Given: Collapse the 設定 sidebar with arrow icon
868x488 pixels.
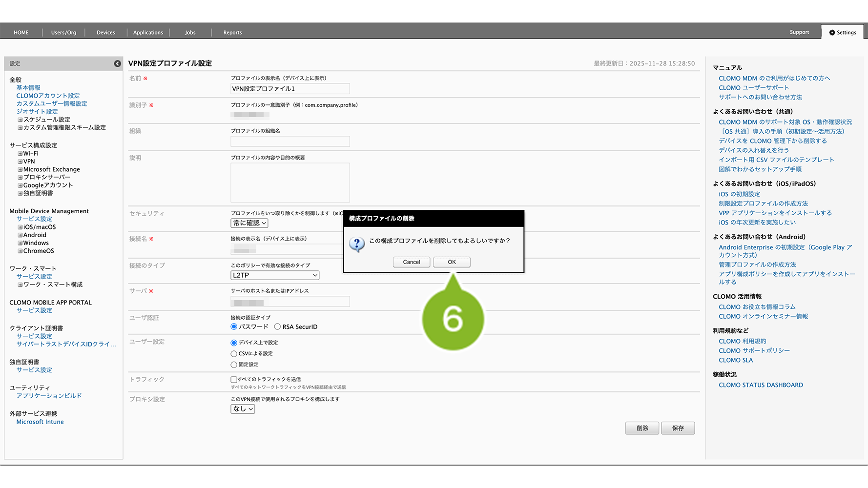Looking at the screenshot, I should coord(117,63).
